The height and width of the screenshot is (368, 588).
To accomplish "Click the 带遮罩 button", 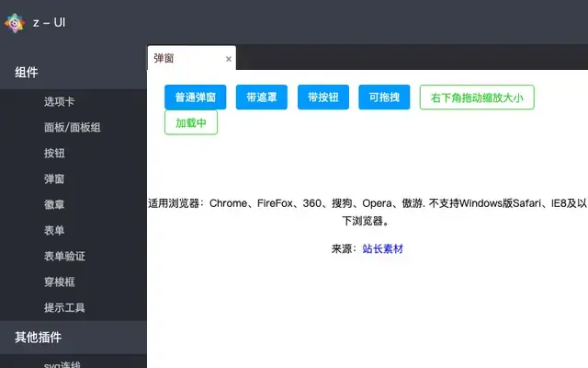I will point(262,98).
